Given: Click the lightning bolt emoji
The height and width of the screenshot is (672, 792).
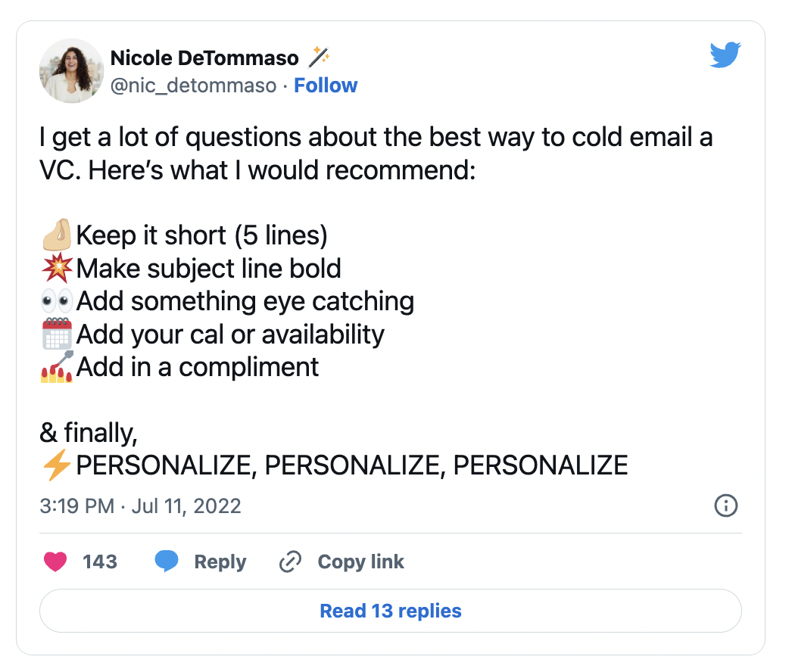Looking at the screenshot, I should pyautogui.click(x=57, y=465).
